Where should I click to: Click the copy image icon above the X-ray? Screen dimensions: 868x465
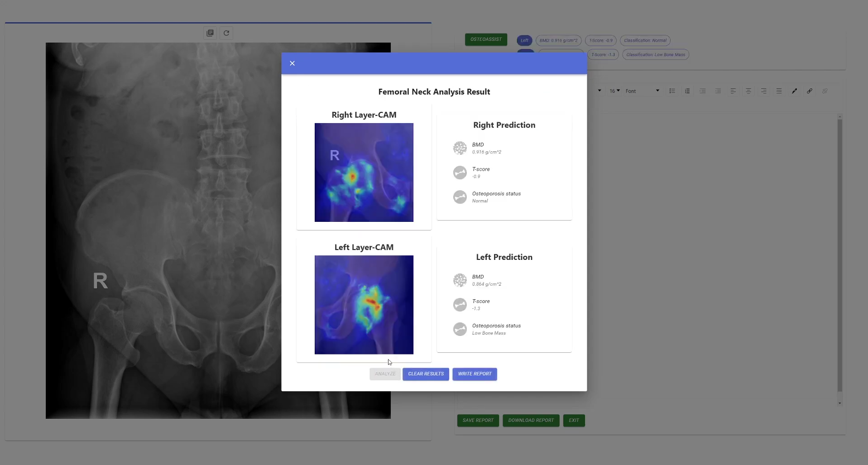[x=210, y=33]
